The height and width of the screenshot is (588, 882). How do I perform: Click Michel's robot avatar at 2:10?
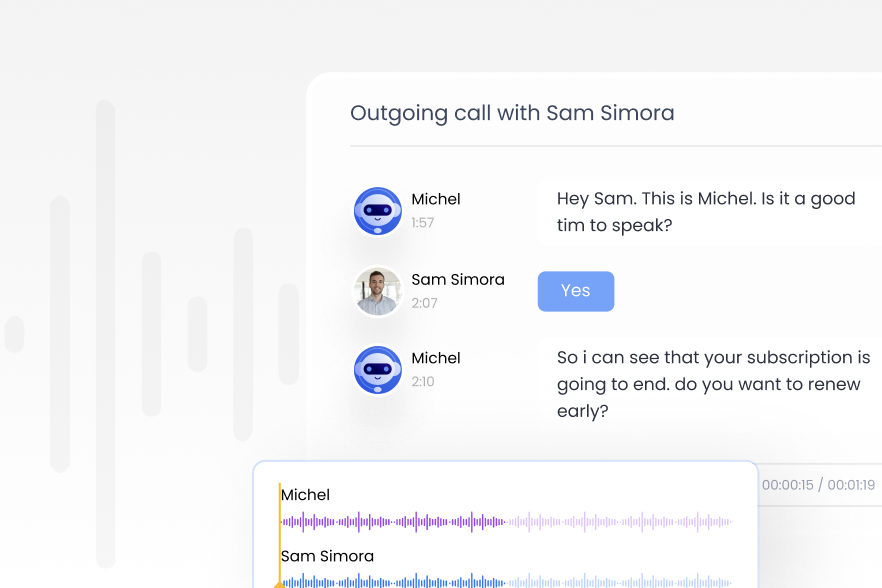click(377, 370)
